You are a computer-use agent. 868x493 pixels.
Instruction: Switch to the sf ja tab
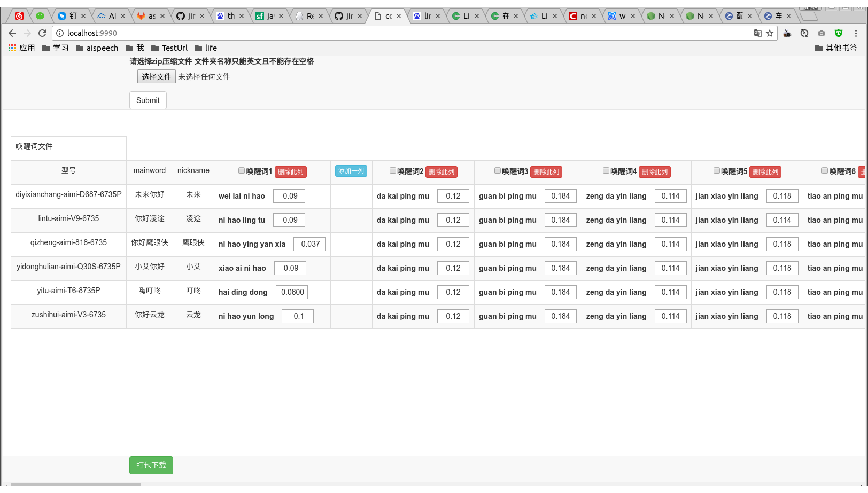pos(268,16)
